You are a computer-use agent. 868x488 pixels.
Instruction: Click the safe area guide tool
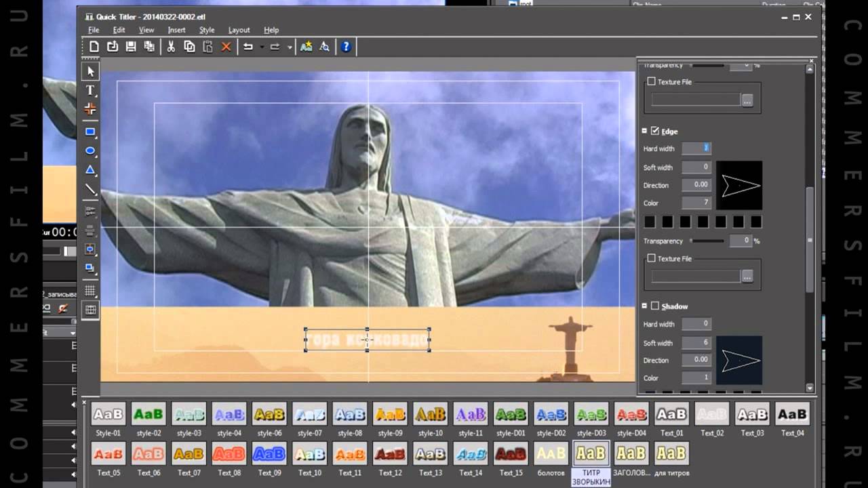(90, 310)
